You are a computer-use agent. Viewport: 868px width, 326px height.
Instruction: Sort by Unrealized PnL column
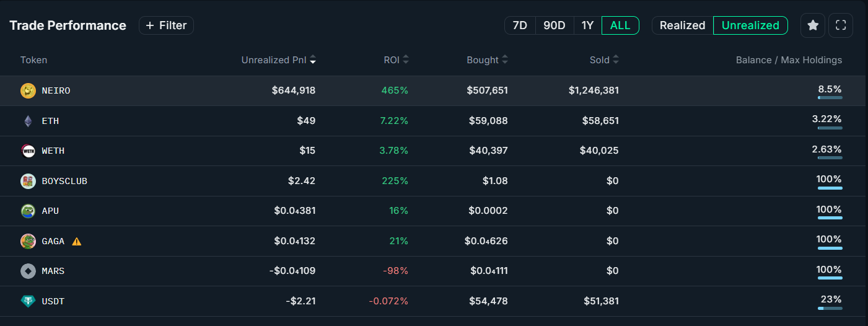click(x=279, y=60)
